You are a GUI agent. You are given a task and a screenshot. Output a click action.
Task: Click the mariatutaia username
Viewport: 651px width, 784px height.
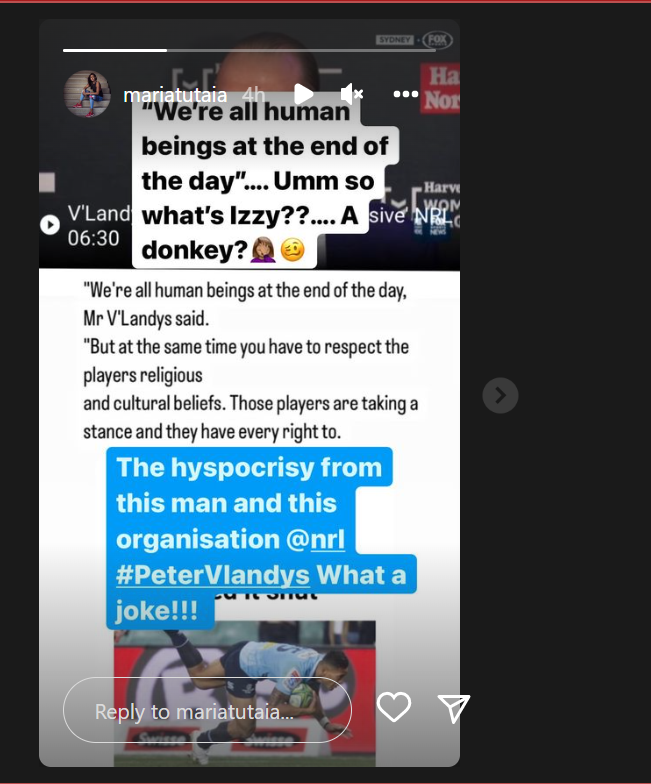(x=175, y=94)
